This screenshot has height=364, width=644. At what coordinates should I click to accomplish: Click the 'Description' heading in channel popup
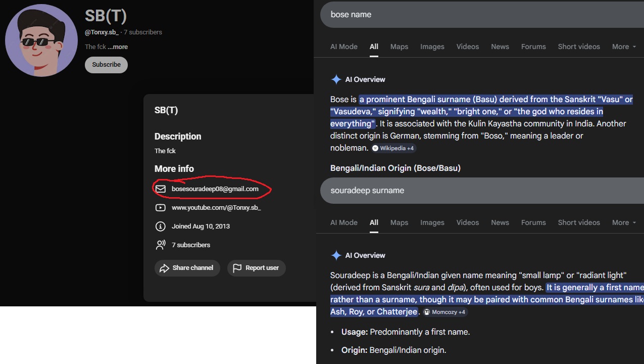click(178, 136)
